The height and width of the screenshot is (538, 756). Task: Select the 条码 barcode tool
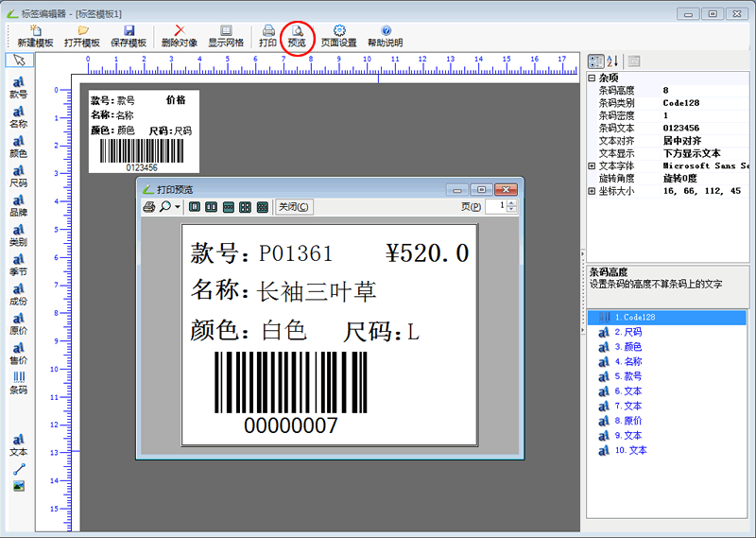(18, 383)
